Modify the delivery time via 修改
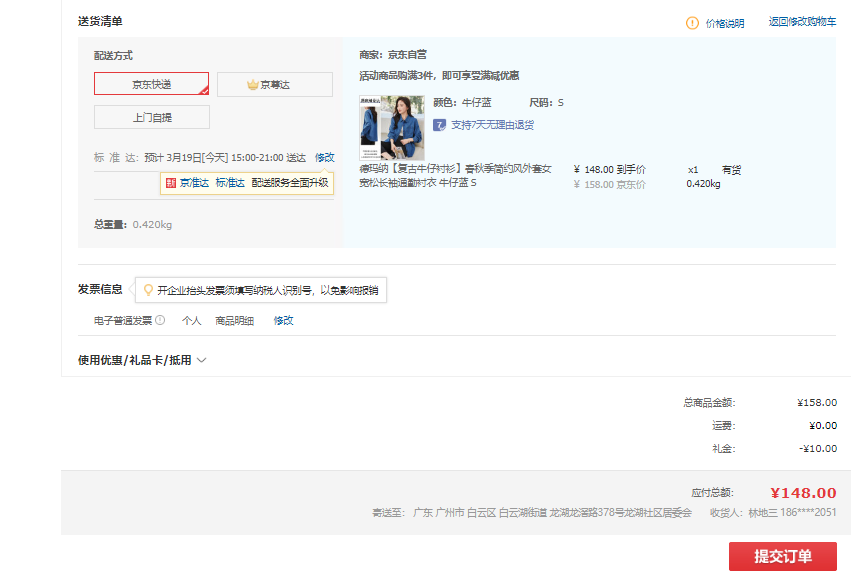 [325, 157]
